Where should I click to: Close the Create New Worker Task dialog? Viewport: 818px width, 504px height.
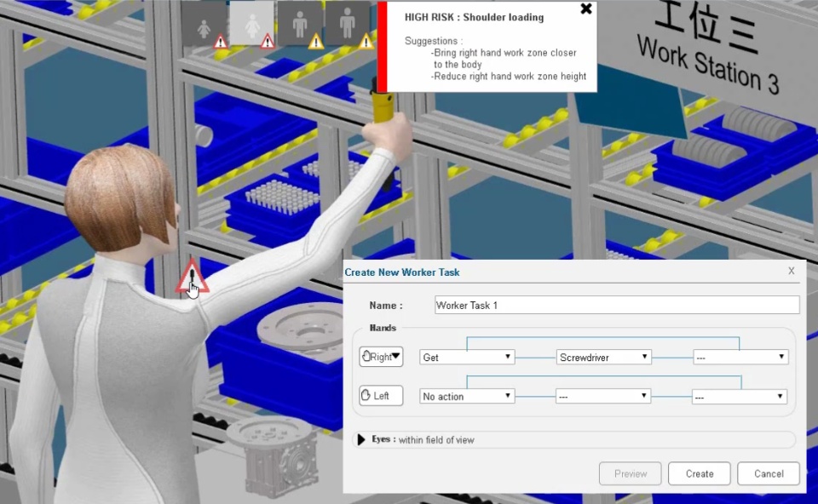(x=792, y=271)
